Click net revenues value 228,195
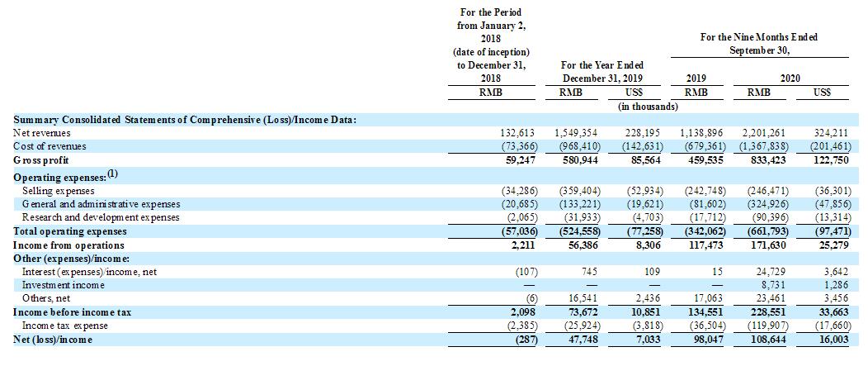Image resolution: width=868 pixels, height=366 pixels. pyautogui.click(x=644, y=133)
